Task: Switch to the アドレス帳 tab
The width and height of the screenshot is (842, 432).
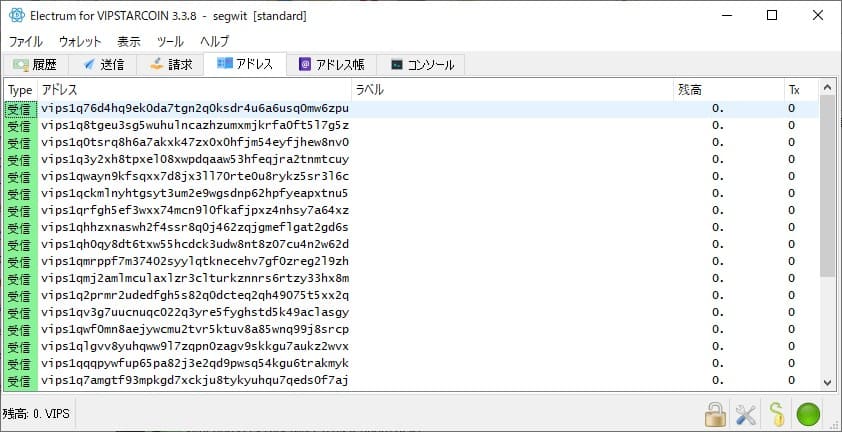Action: pos(331,65)
